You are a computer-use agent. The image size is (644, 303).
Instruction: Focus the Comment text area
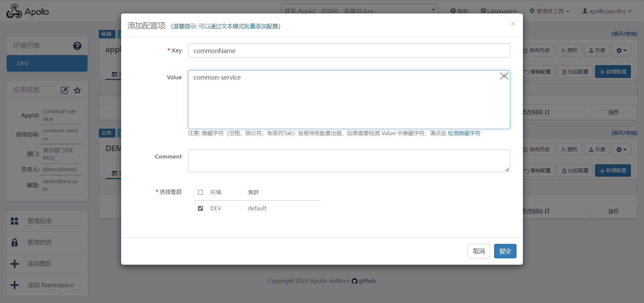pos(349,161)
